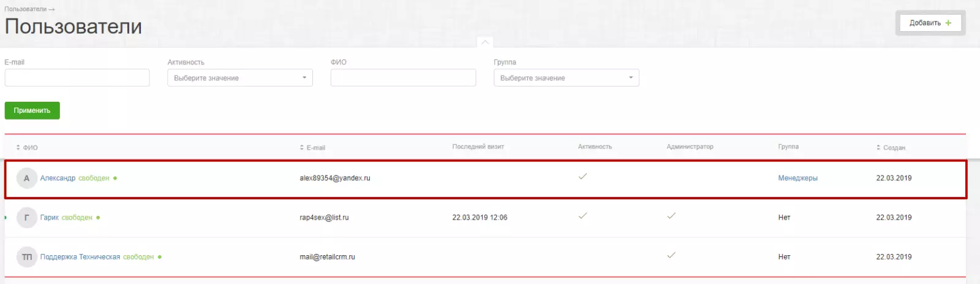Click email rap4sex@list.ru
This screenshot has height=284, width=980.
(x=324, y=217)
